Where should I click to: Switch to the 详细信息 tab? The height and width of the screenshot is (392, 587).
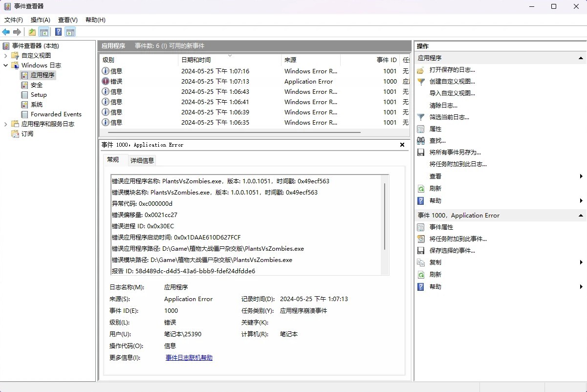142,160
